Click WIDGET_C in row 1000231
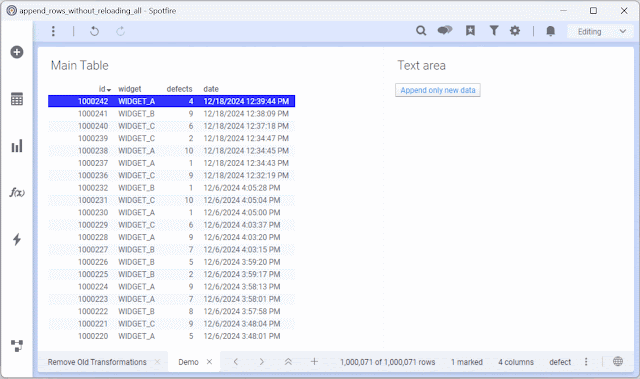 [136, 200]
